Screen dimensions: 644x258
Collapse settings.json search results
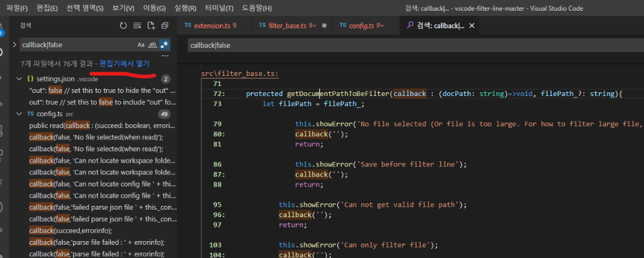tap(19, 79)
